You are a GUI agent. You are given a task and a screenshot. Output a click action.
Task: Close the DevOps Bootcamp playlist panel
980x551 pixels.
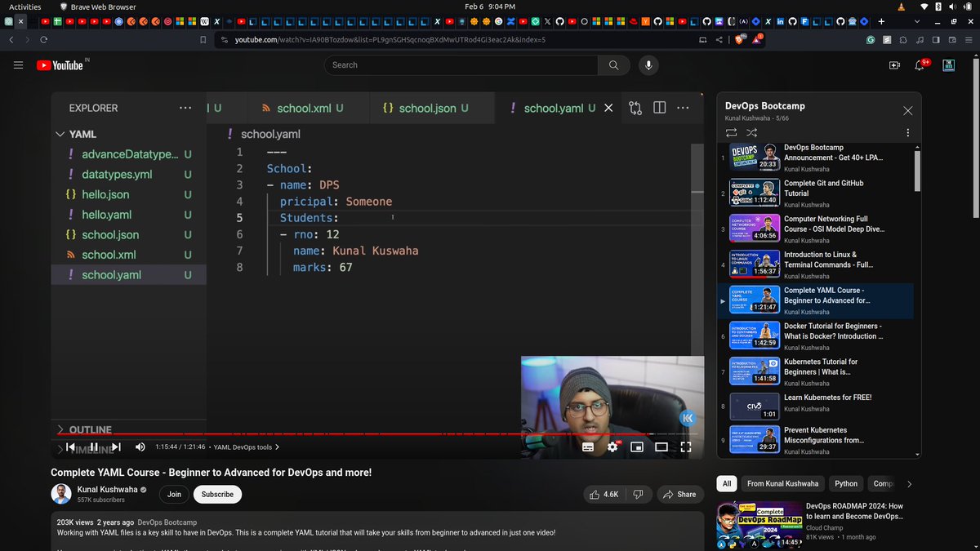tap(908, 110)
